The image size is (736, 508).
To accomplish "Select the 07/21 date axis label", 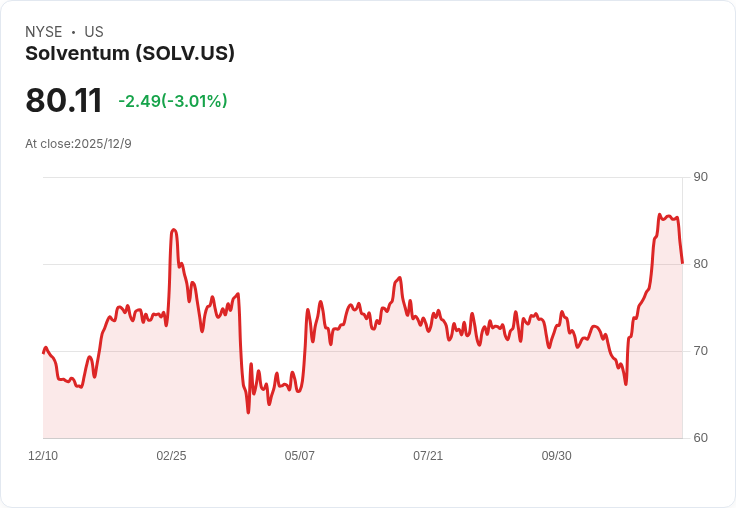I will coord(428,455).
